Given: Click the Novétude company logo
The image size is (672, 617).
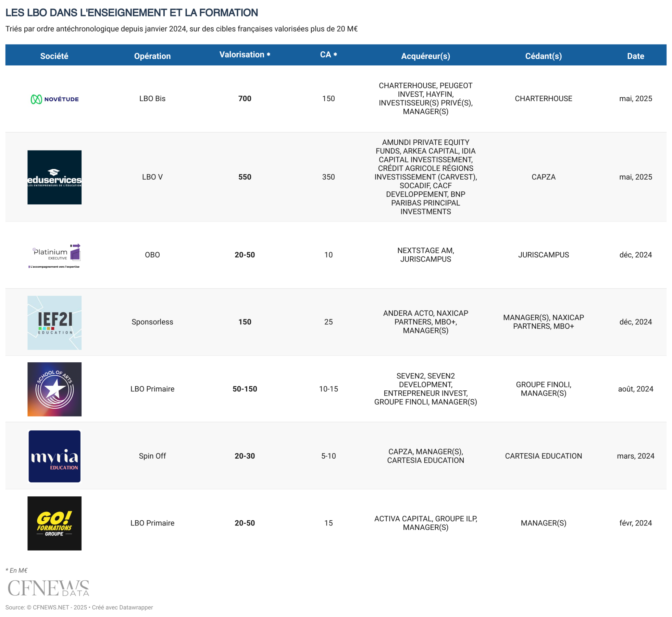Looking at the screenshot, I should pos(54,99).
